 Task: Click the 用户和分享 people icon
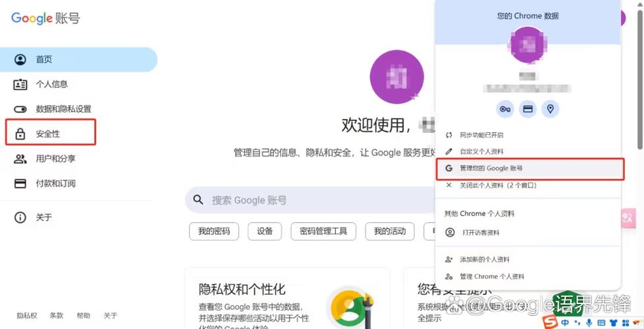tap(20, 159)
